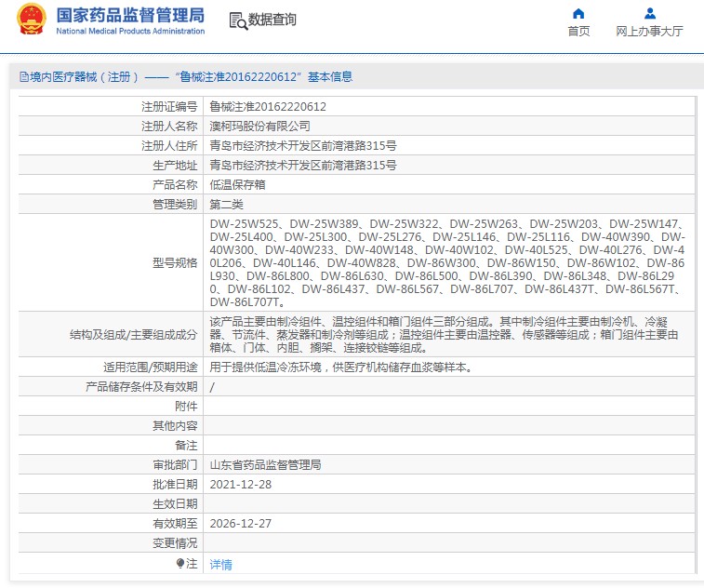Click the 型号规格 model list cell

coord(449,262)
